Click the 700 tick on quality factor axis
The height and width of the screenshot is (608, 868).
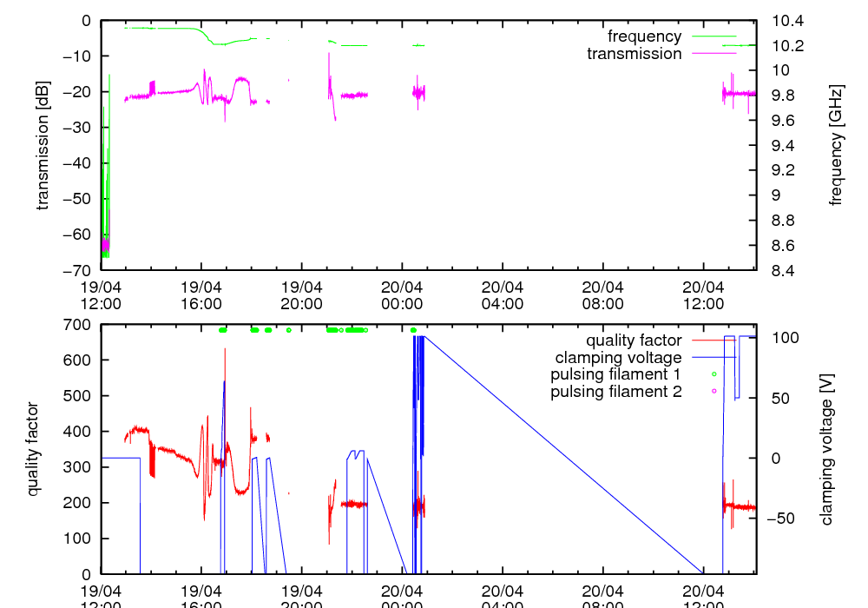[x=79, y=325]
